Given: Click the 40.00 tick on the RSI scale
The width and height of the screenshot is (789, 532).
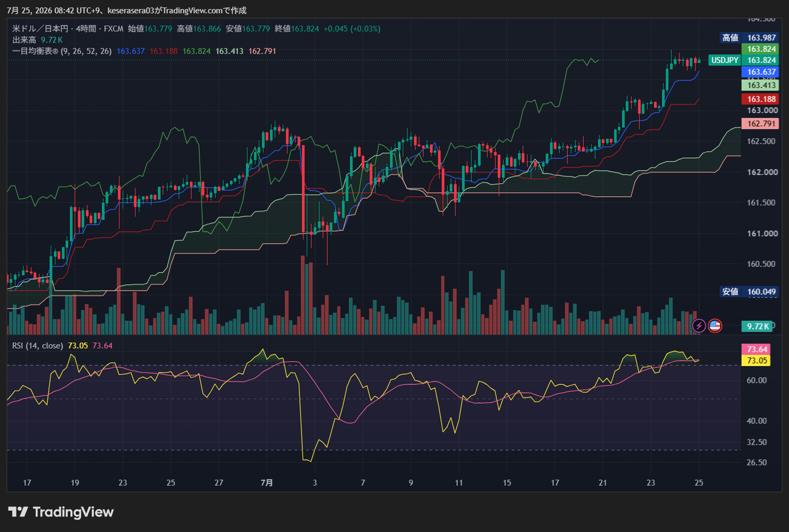Looking at the screenshot, I should coord(757,421).
